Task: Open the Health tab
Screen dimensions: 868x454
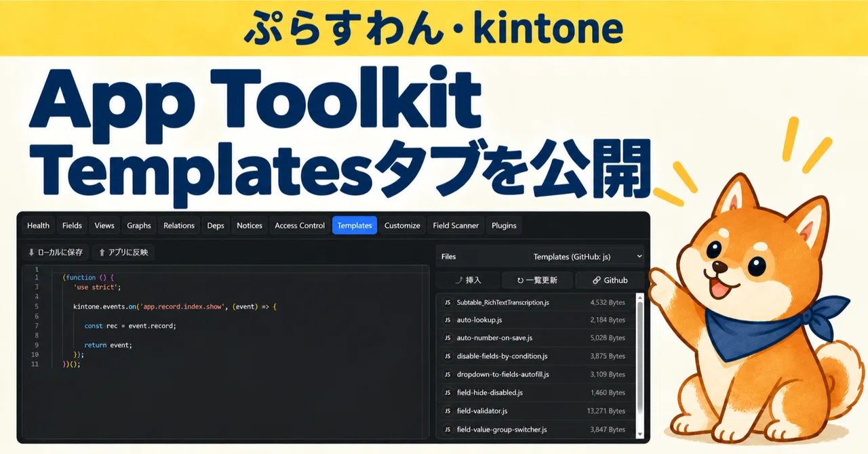Action: click(x=39, y=226)
